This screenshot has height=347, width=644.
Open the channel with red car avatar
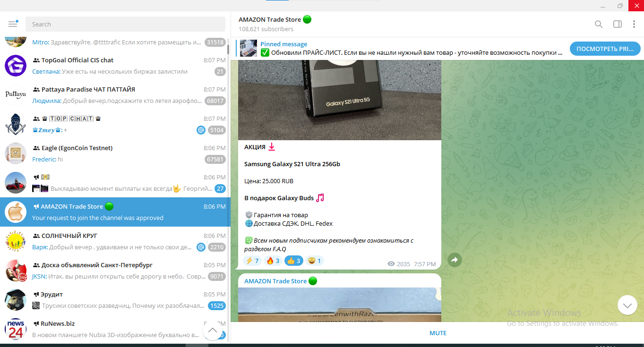(115, 183)
